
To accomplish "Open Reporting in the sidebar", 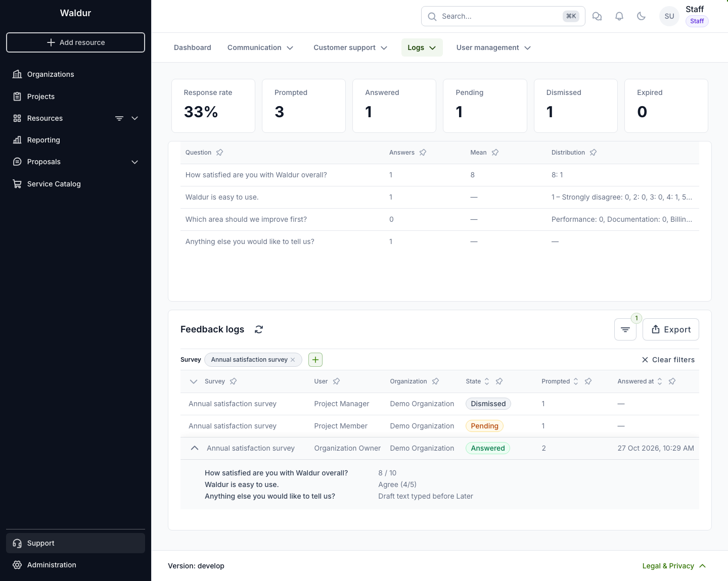I will tap(75, 140).
